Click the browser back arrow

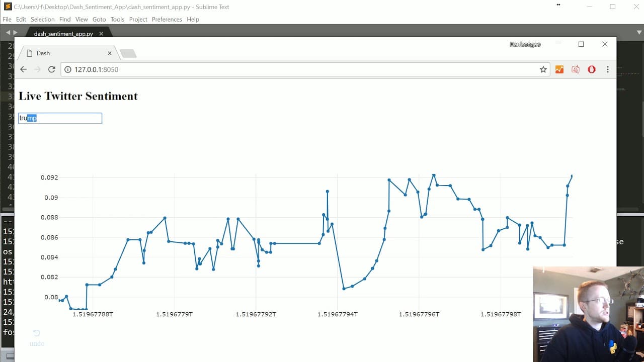[23, 69]
